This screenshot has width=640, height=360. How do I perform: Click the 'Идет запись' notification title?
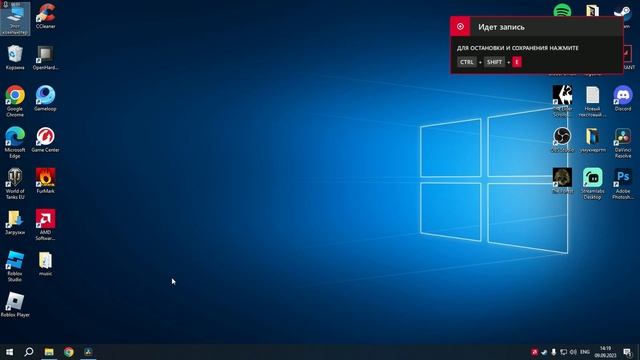tap(501, 27)
